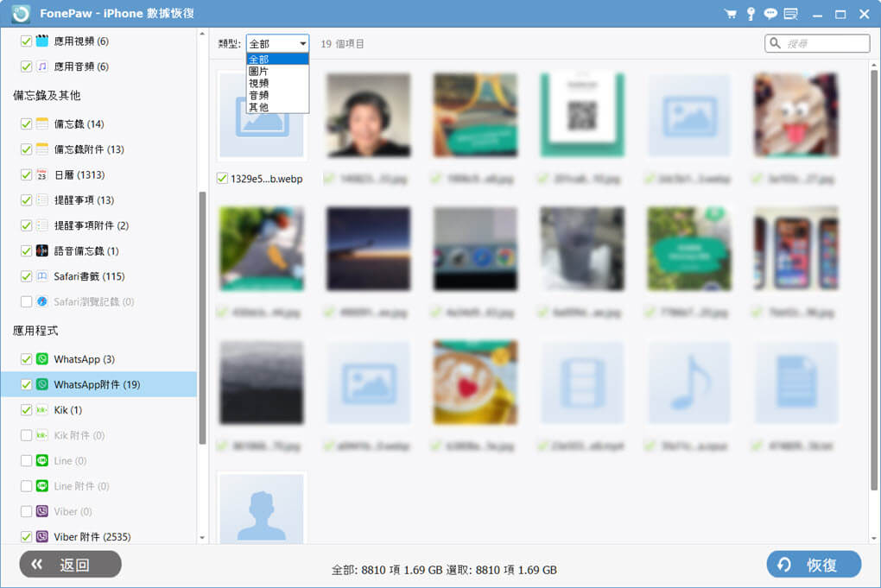Click the 恢復 recover button
The height and width of the screenshot is (588, 881).
(814, 565)
